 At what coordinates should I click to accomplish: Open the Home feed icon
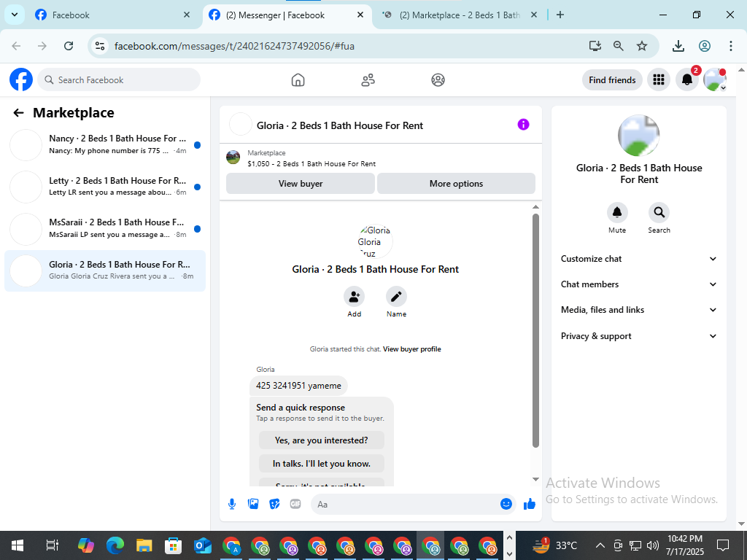coord(298,80)
